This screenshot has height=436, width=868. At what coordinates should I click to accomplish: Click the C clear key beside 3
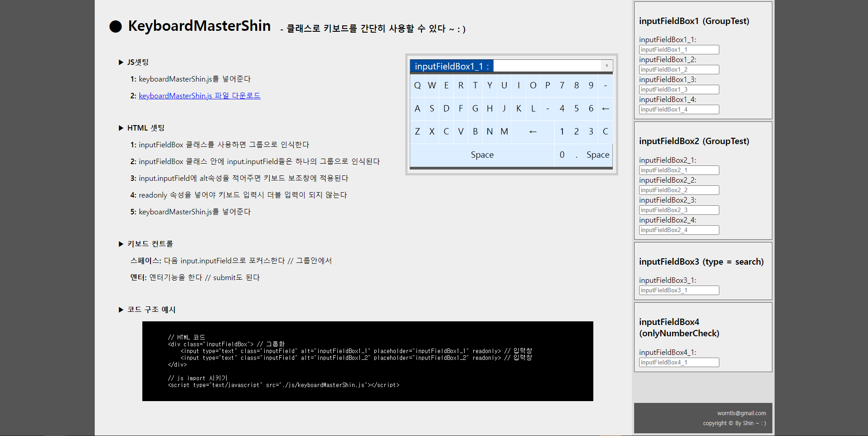[x=606, y=131]
